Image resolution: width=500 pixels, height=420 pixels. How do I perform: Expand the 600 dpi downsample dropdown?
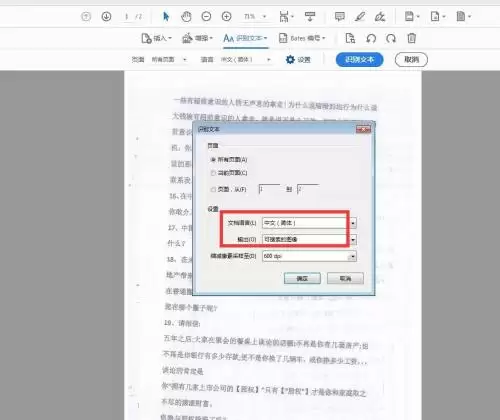(352, 256)
